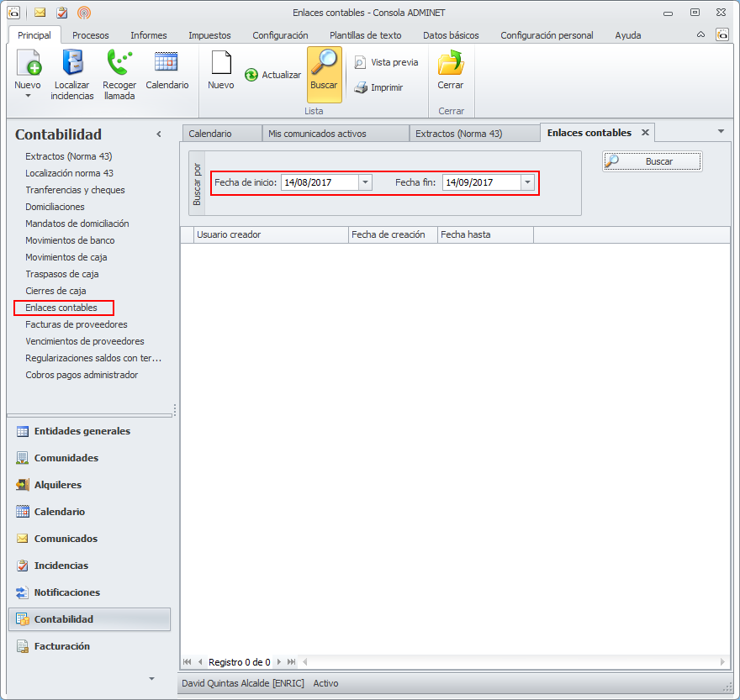The height and width of the screenshot is (700, 740).
Task: Collapse the ribbon with the up chevron
Action: pyautogui.click(x=700, y=35)
